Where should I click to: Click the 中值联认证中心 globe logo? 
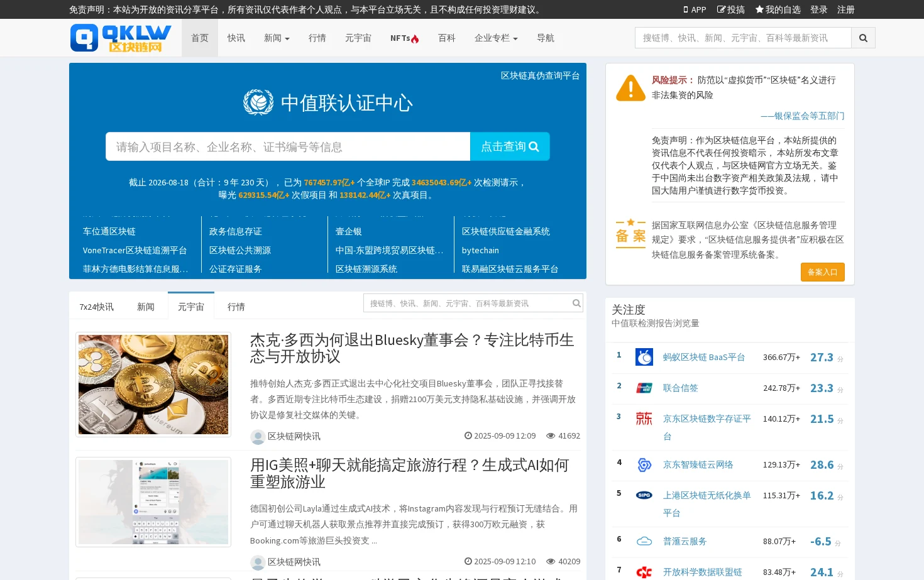(258, 102)
